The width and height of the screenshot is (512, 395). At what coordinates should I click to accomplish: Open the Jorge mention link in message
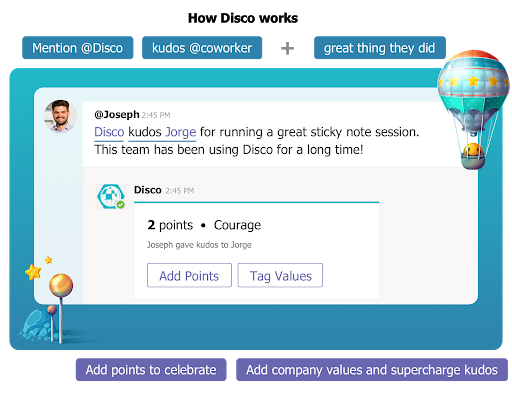[x=181, y=132]
